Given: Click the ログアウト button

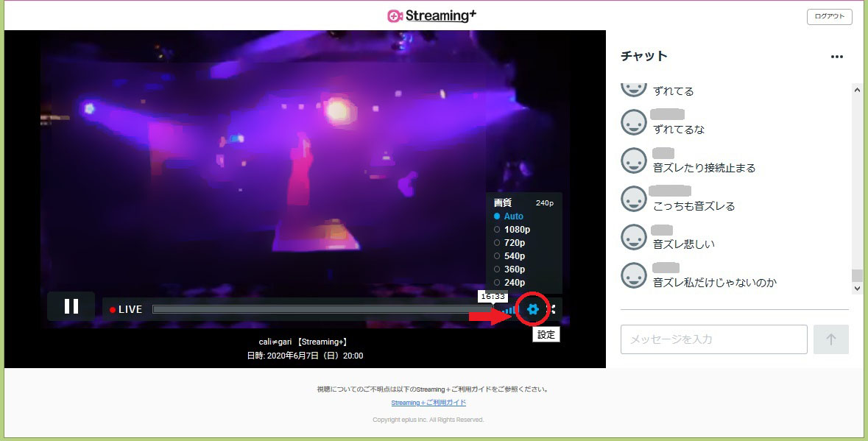Looking at the screenshot, I should coord(829,15).
